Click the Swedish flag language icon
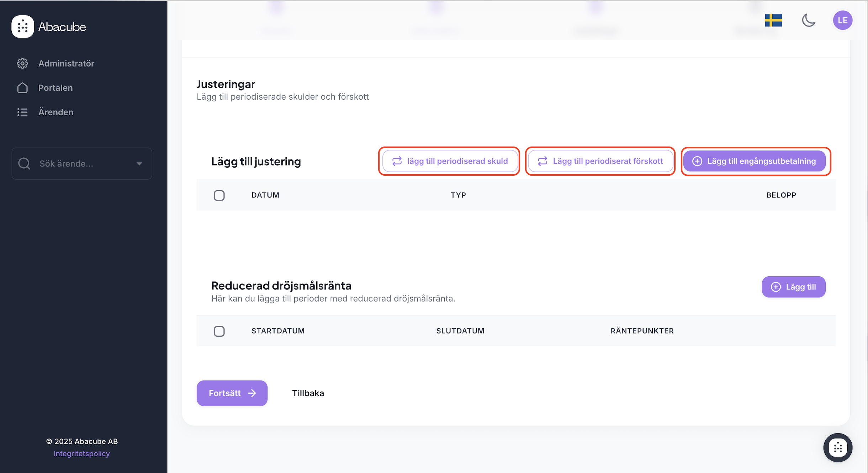Screen dimensions: 868x473 coord(773,20)
